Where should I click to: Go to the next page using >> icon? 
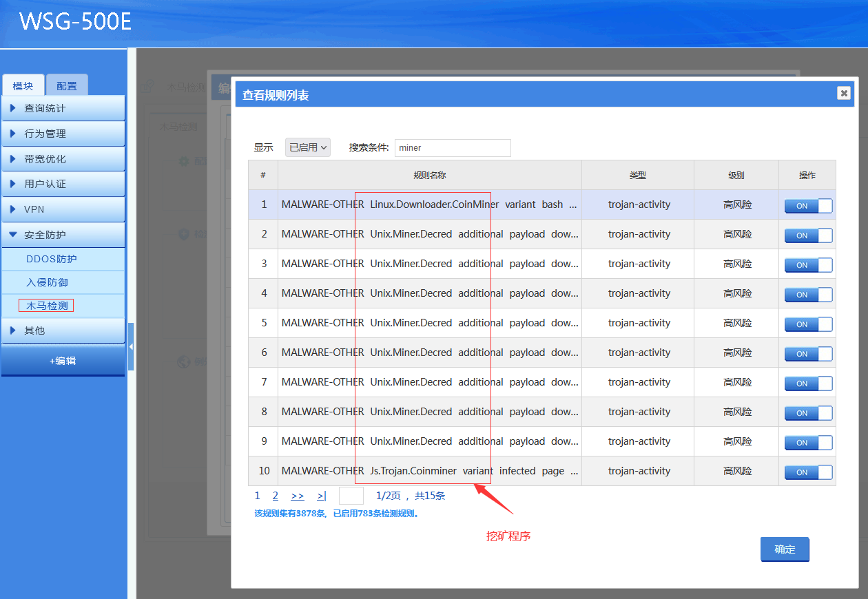[x=297, y=496]
